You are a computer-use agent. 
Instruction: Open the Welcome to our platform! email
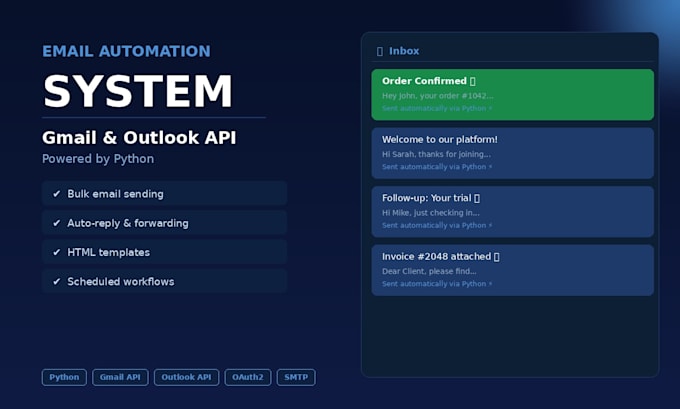513,153
